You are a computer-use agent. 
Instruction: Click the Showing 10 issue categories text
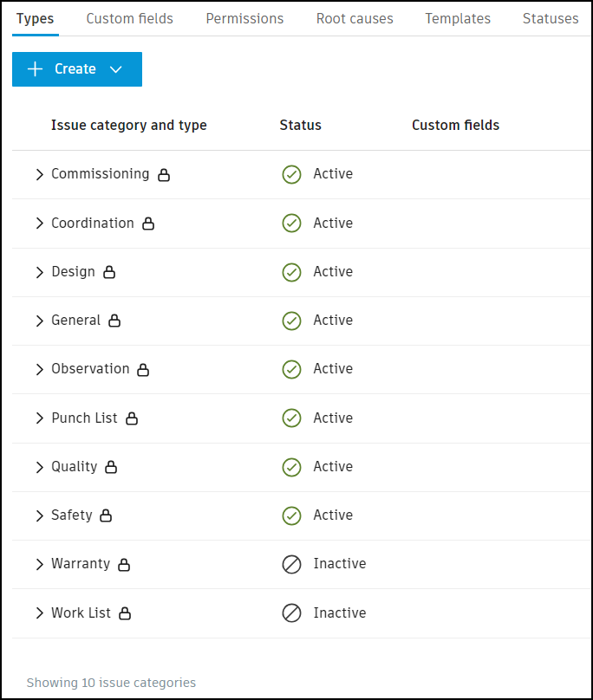tap(111, 683)
